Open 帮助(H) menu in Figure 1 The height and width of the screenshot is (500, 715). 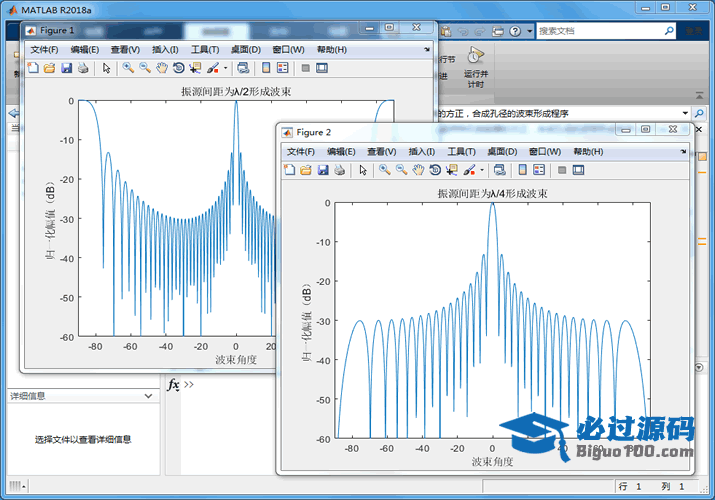332,50
